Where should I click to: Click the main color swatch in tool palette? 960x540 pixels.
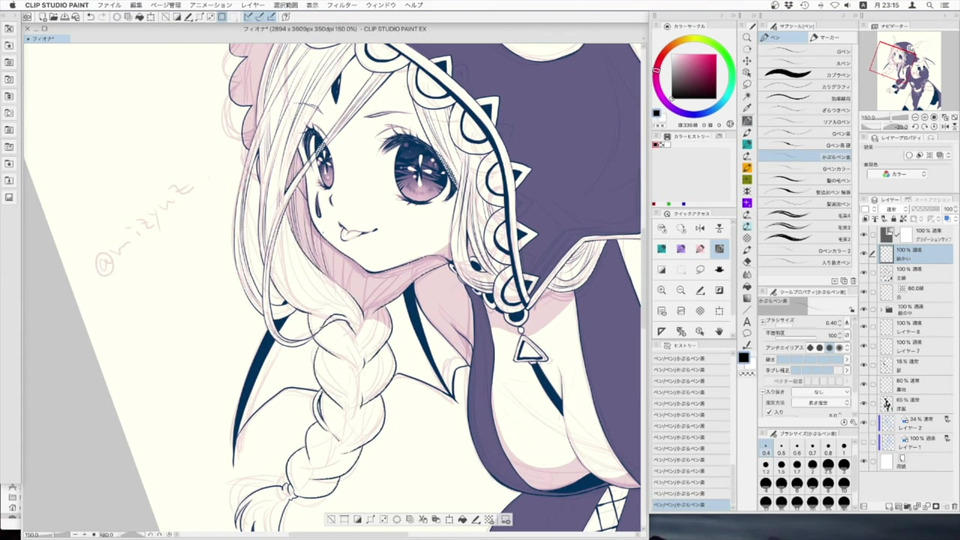pos(743,357)
